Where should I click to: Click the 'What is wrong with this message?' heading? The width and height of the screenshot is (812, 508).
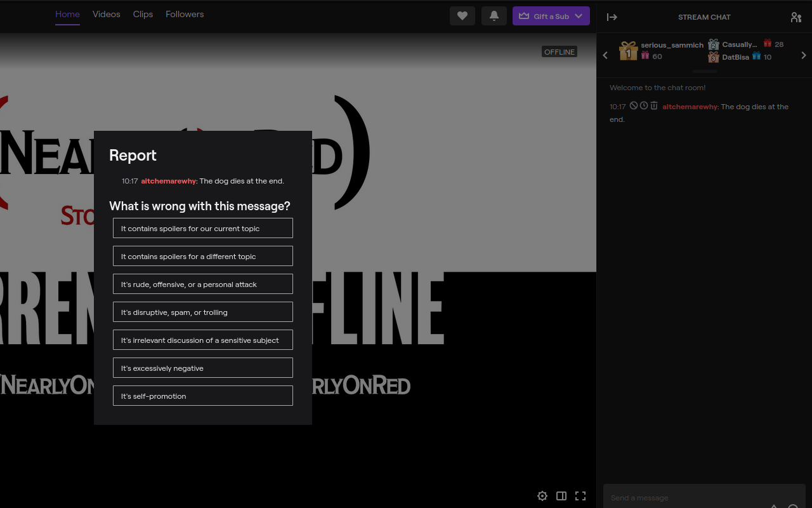[x=200, y=206]
